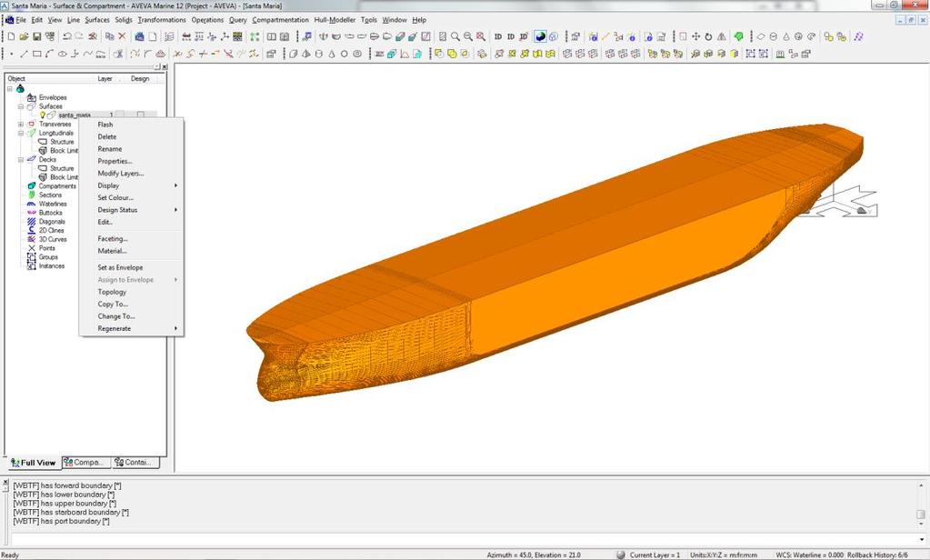The width and height of the screenshot is (930, 560).
Task: Collapse the Surfaces tree node
Action: pyautogui.click(x=21, y=106)
